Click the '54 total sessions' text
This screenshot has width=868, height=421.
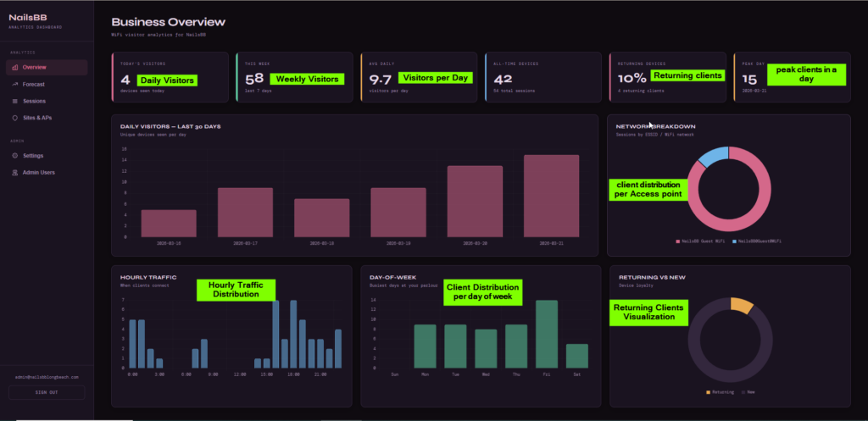pos(511,91)
